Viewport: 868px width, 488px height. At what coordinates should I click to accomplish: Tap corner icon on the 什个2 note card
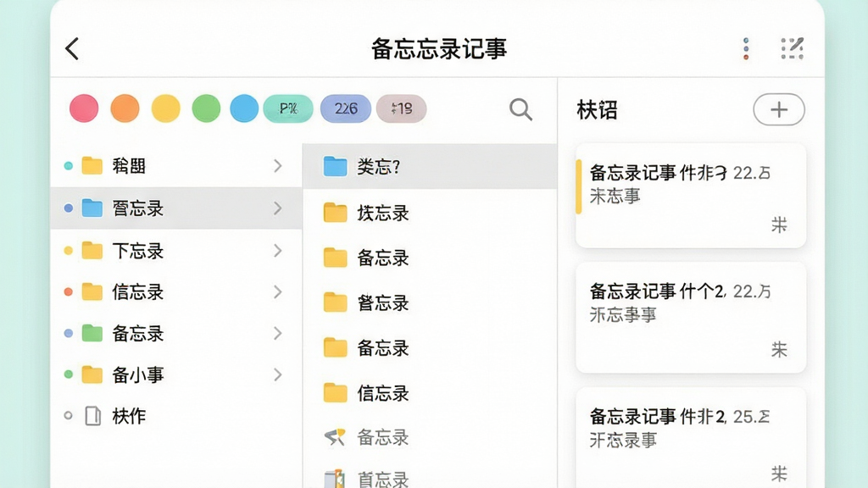pos(779,349)
